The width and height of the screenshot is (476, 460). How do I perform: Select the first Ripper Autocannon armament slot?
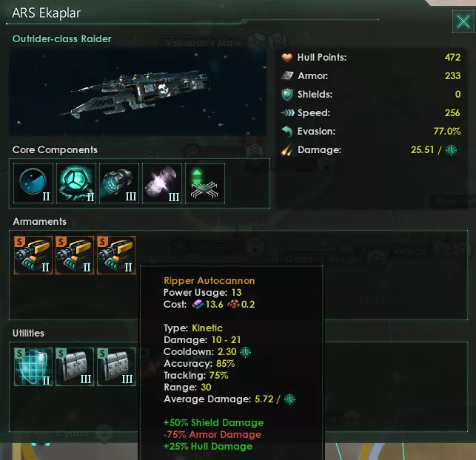[x=33, y=255]
